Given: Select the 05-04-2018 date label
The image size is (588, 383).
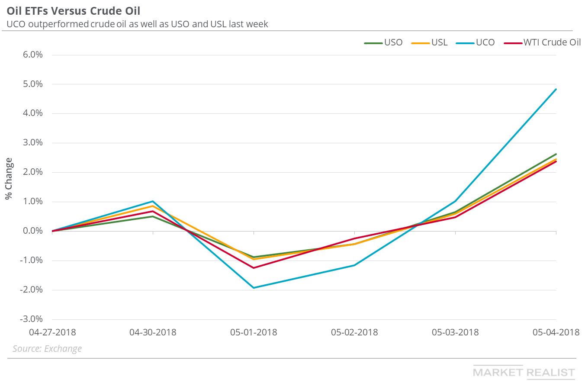Looking at the screenshot, I should click(555, 332).
